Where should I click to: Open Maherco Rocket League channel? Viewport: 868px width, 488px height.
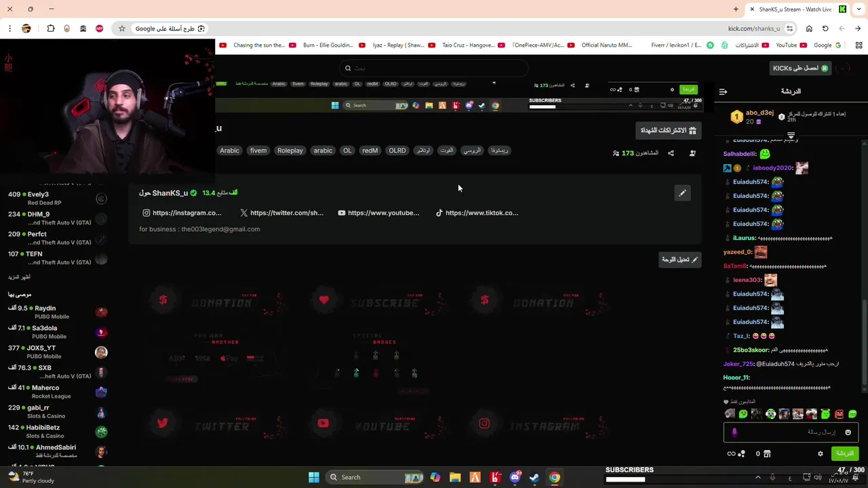click(x=58, y=392)
